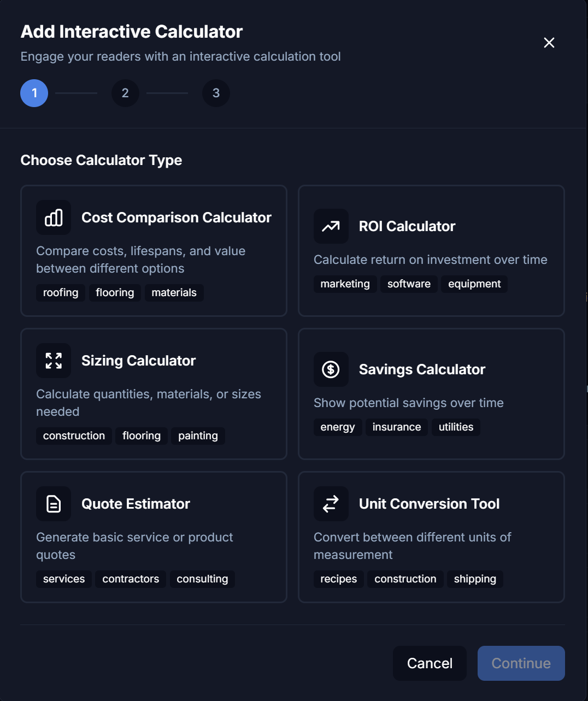Click the dollar sign icon for Savings Calculator
This screenshot has width=588, height=701.
click(x=331, y=369)
